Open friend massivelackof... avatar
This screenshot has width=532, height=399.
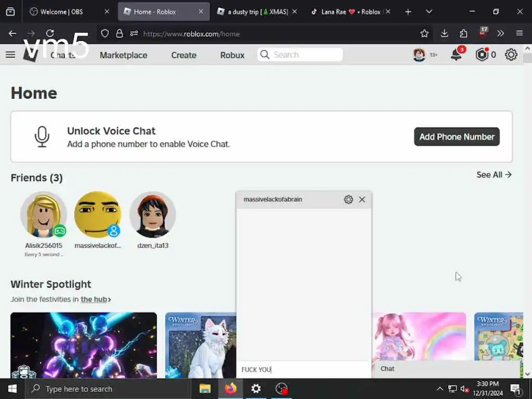tap(98, 215)
